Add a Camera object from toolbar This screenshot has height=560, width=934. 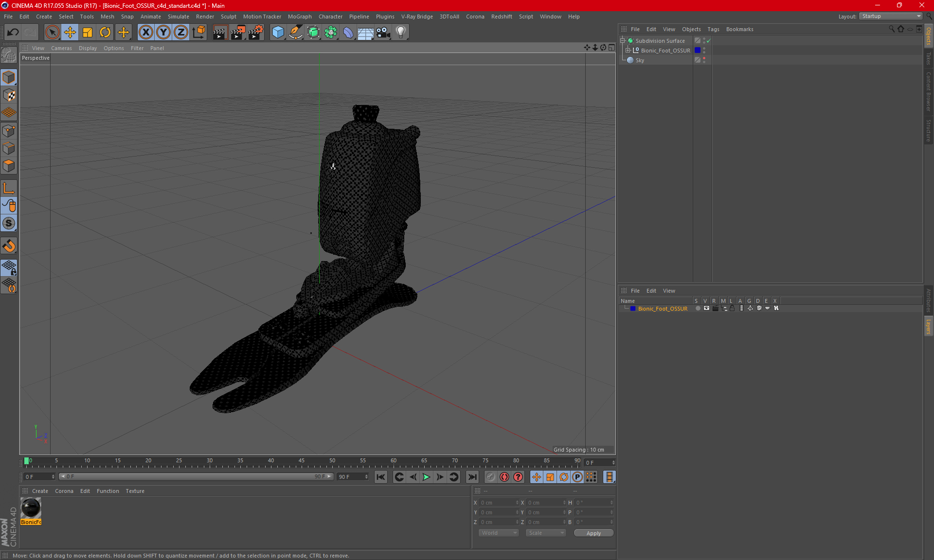click(x=383, y=33)
